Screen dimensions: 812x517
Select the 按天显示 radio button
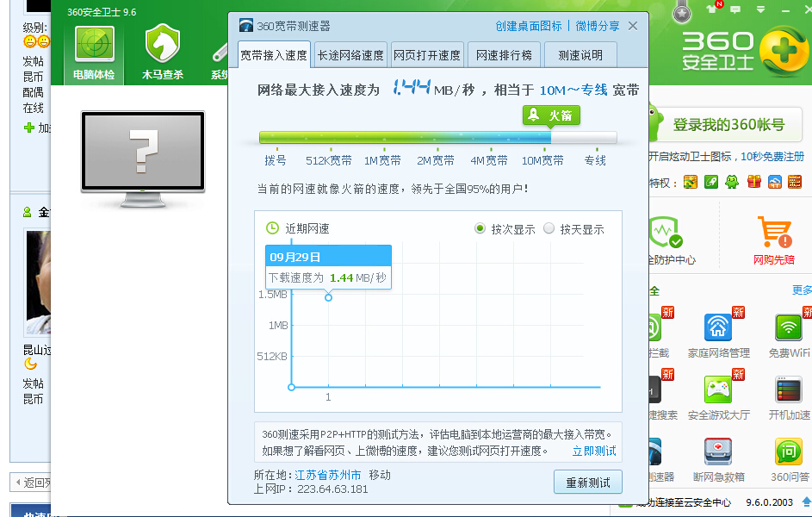pos(549,229)
